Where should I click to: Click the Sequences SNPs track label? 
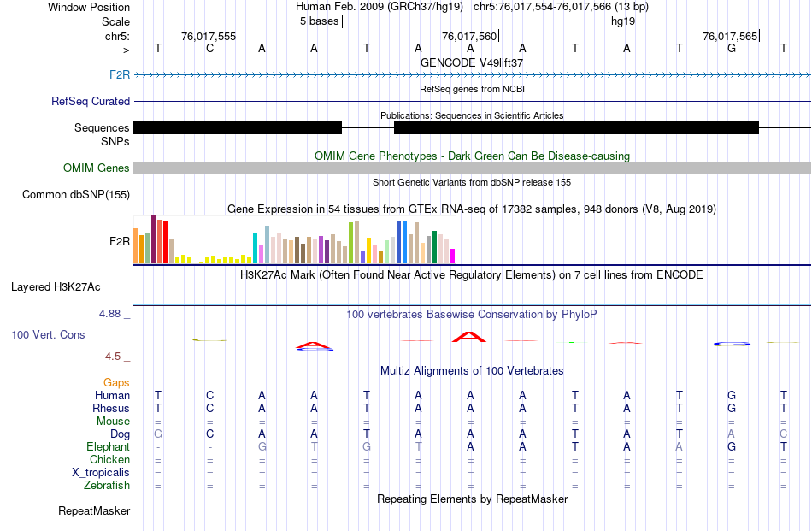click(x=102, y=135)
